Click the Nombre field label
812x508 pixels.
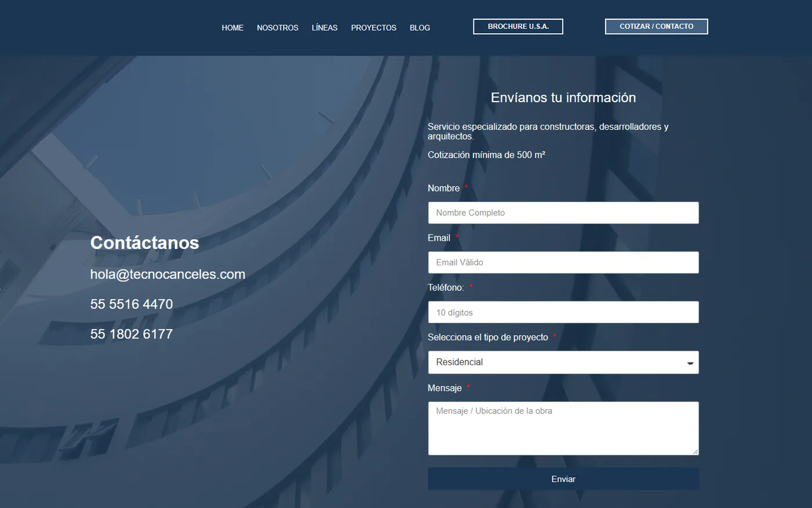point(444,188)
